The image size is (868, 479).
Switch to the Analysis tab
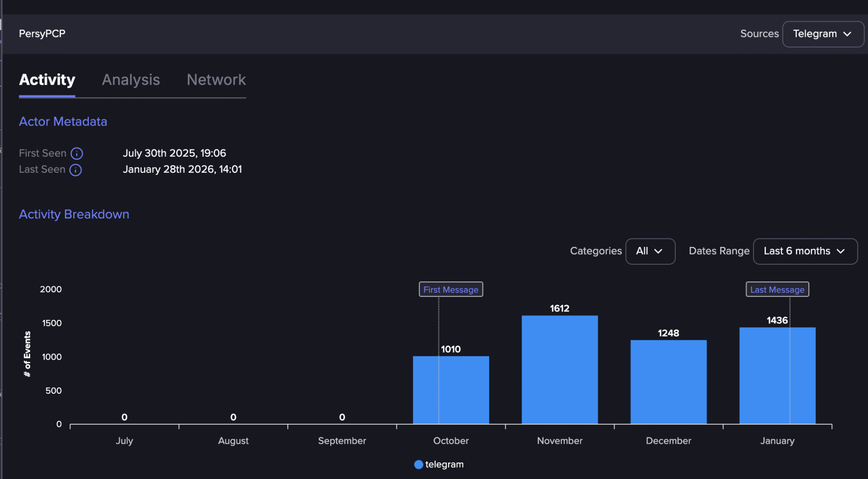tap(131, 80)
